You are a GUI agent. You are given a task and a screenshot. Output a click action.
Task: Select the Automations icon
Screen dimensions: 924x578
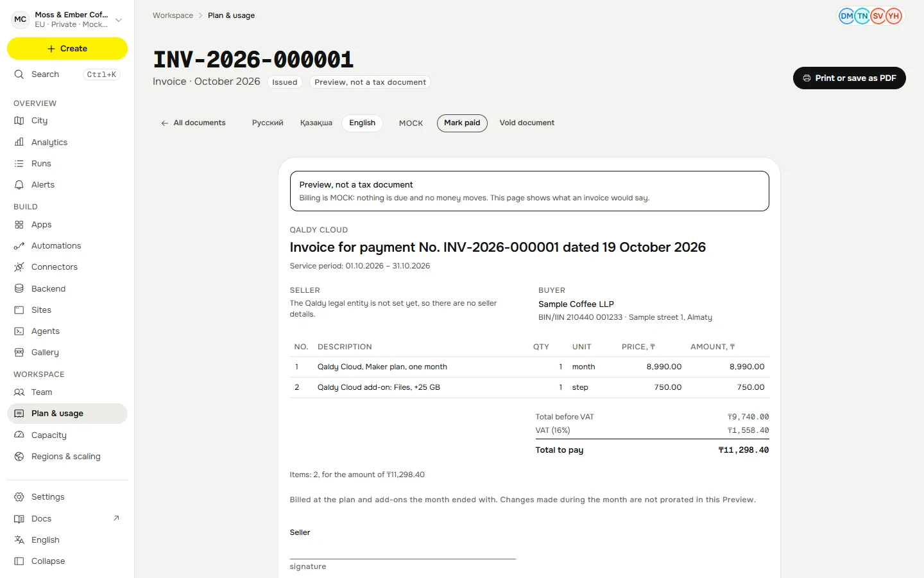point(19,246)
